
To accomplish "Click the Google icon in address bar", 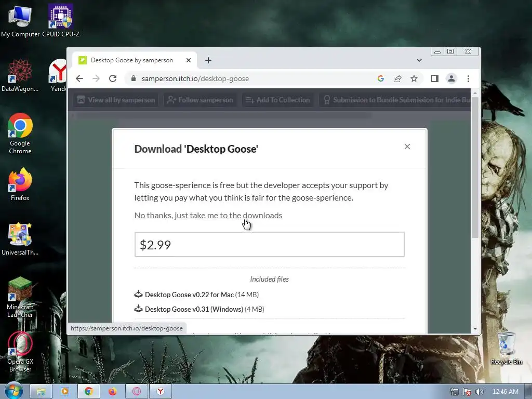I will 381,79.
